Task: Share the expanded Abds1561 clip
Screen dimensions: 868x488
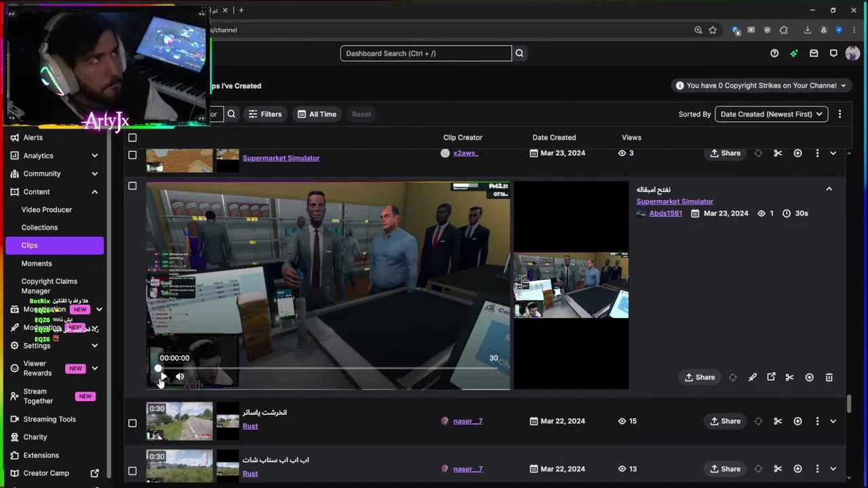Action: (x=699, y=378)
